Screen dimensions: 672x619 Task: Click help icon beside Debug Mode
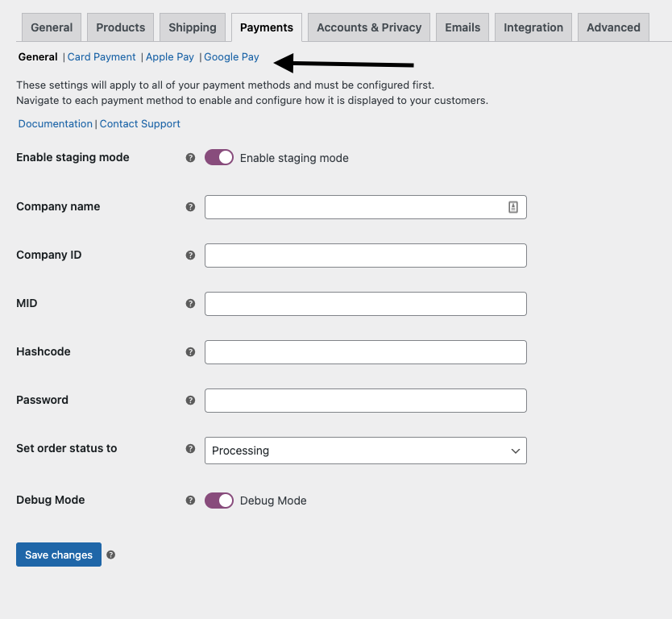190,501
